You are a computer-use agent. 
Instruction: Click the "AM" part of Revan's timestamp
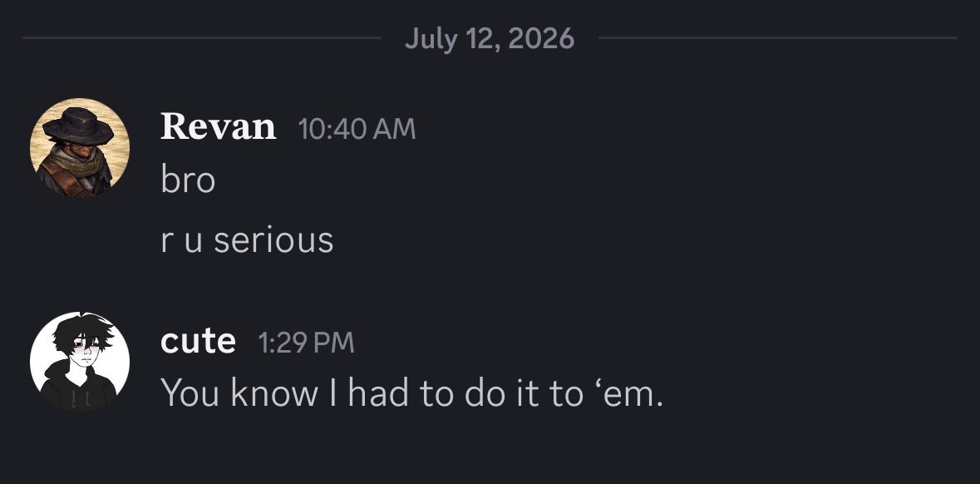coord(395,130)
